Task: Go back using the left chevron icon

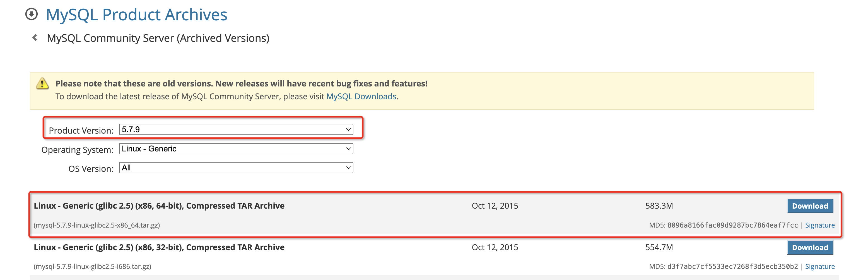Action: [x=34, y=38]
